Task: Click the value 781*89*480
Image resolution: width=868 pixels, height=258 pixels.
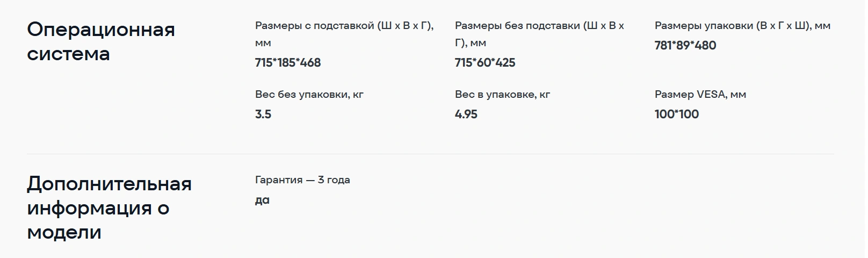Action: pos(685,46)
